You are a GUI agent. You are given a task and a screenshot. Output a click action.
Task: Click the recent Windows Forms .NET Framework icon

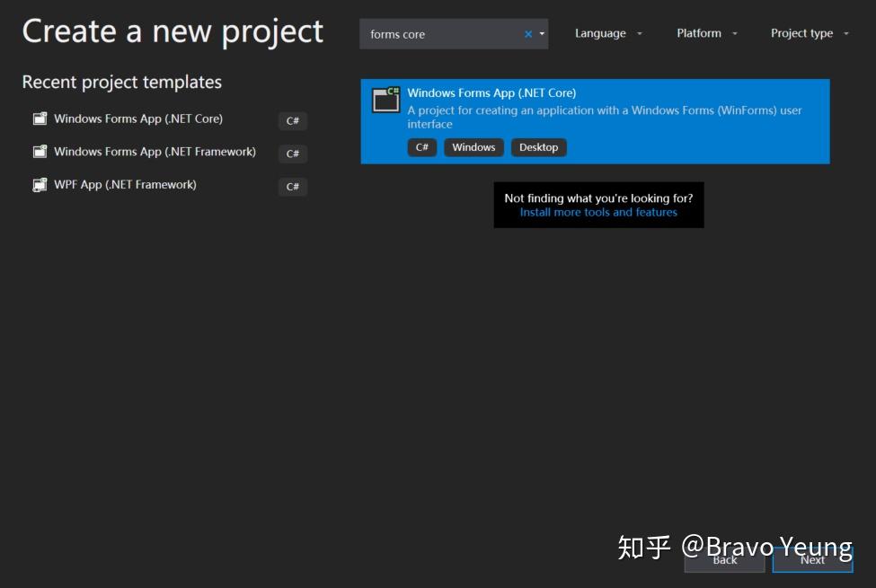click(x=40, y=152)
